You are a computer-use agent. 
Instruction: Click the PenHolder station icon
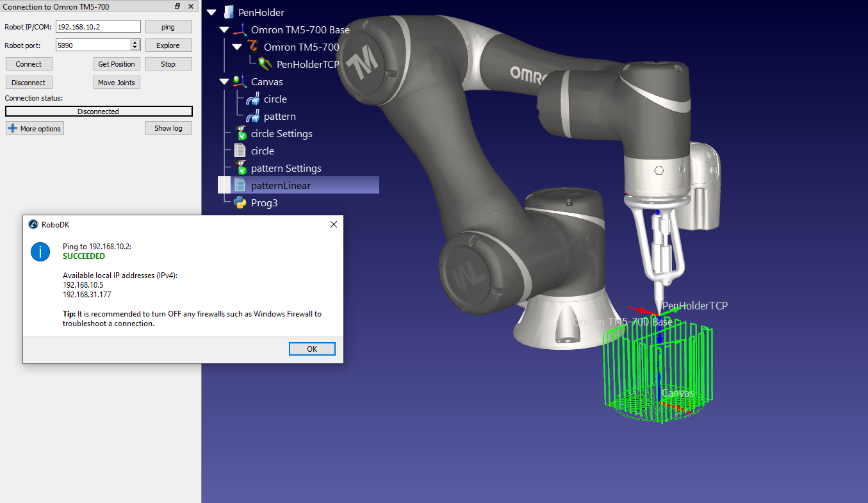coord(229,13)
